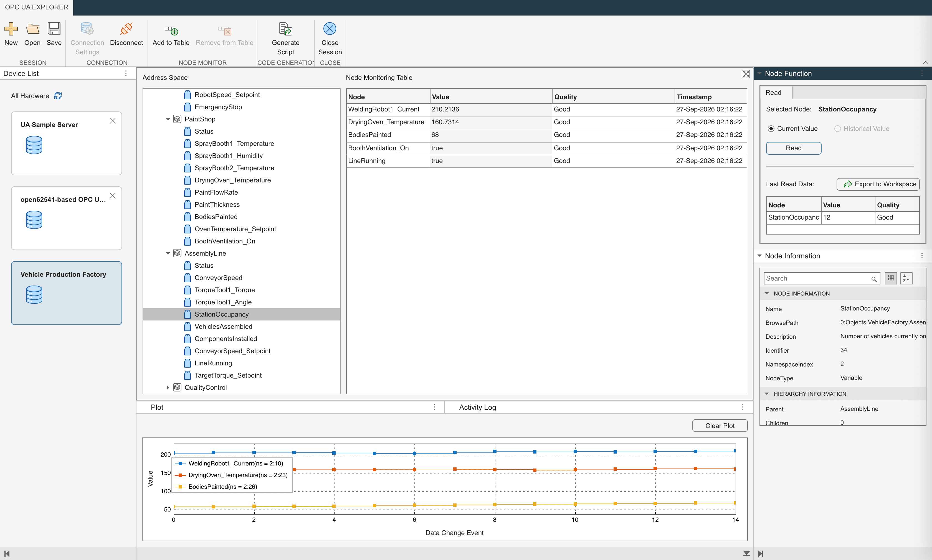Collapse the bottom panel
This screenshot has width=932, height=560.
pos(746,554)
